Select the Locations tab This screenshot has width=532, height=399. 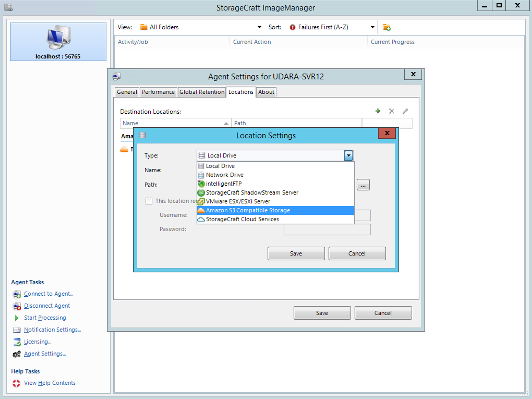[241, 92]
